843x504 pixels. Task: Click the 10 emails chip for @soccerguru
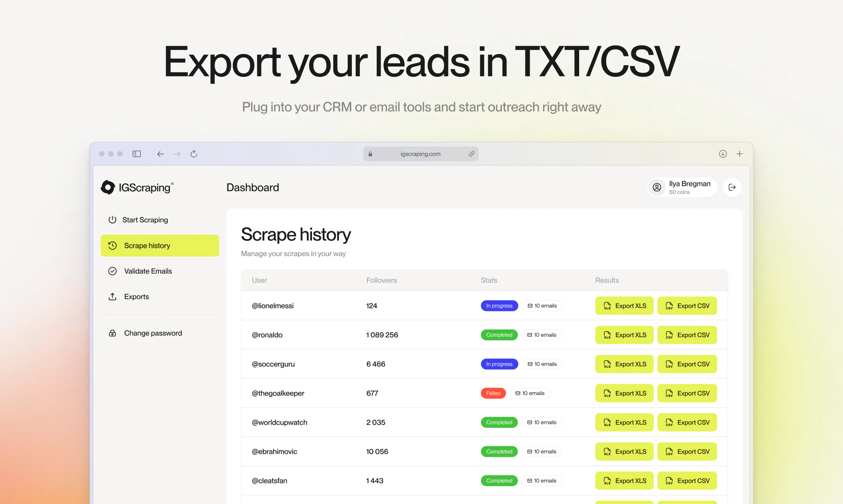pyautogui.click(x=542, y=364)
